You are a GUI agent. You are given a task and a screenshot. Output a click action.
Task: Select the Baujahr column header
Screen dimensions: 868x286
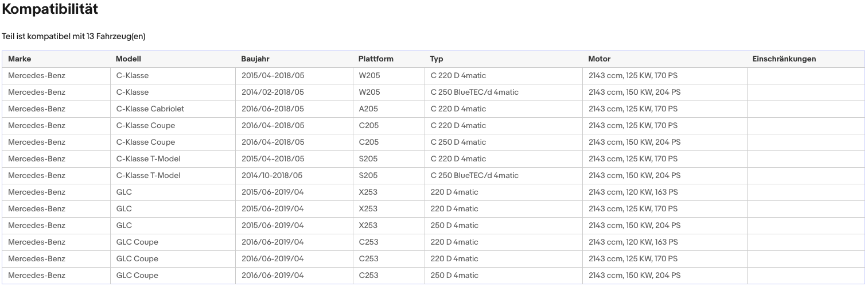(x=255, y=59)
